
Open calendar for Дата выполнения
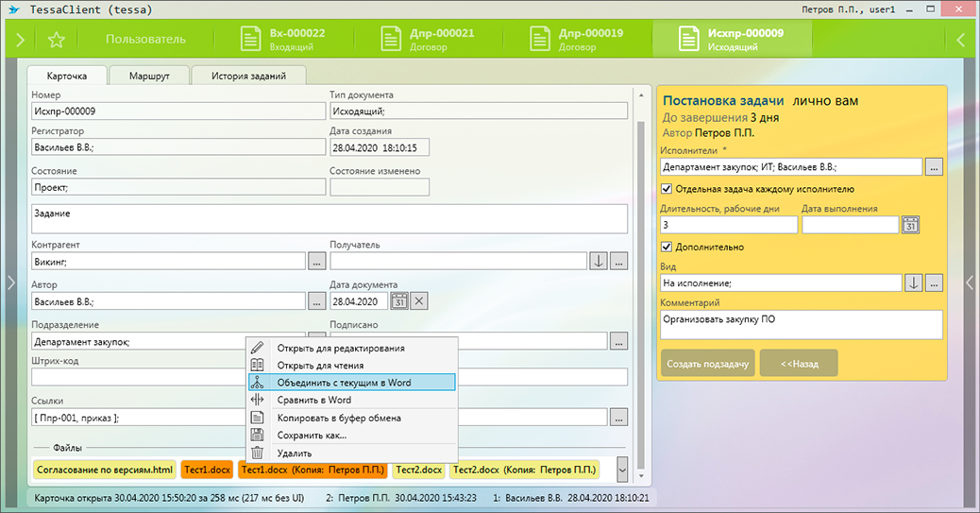tap(911, 225)
